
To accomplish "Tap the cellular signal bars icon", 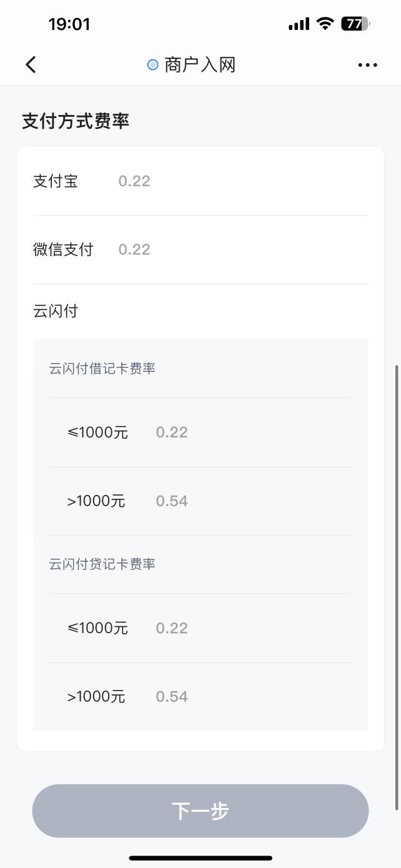I will point(299,24).
